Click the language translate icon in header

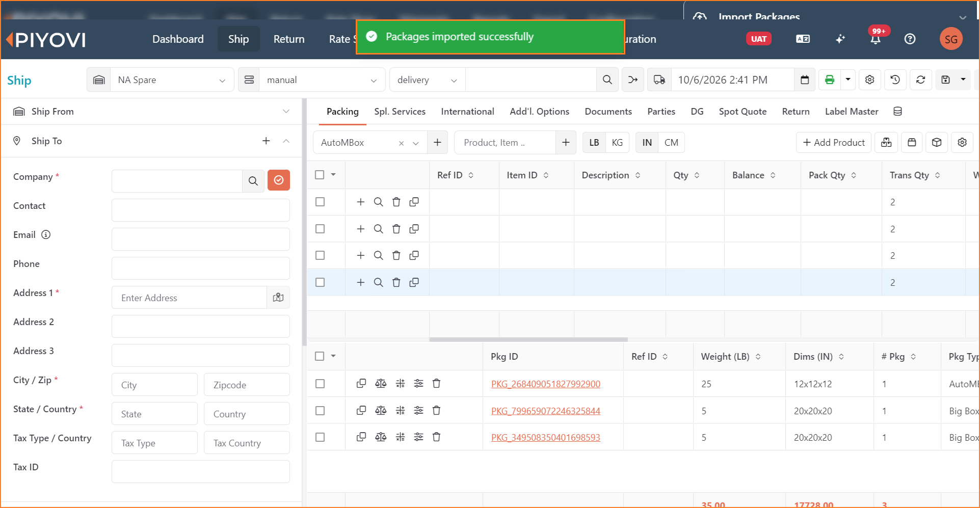803,39
